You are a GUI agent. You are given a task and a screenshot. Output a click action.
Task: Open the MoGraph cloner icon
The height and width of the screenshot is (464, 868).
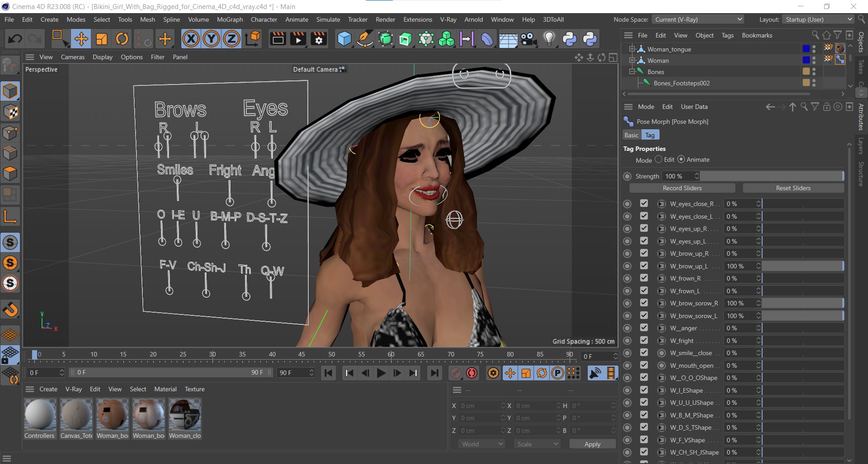coord(446,39)
